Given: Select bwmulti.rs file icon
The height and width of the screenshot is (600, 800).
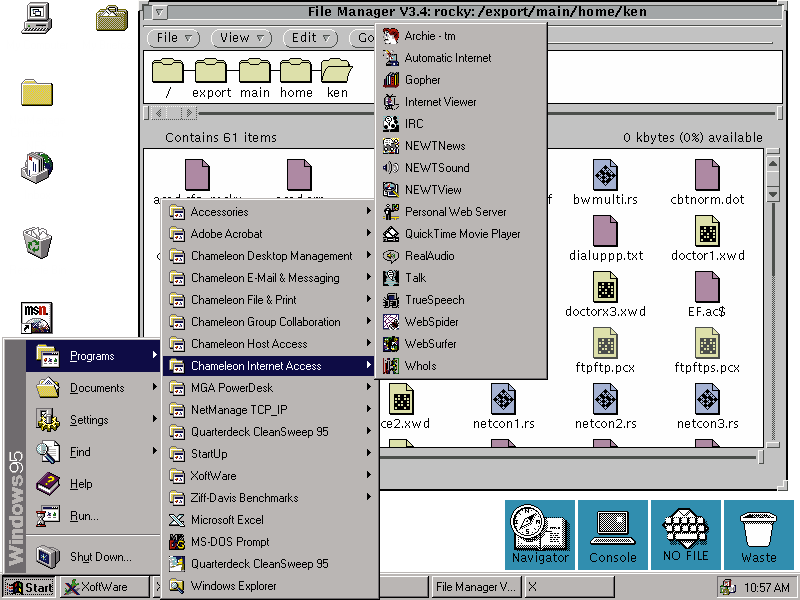Looking at the screenshot, I should (606, 175).
